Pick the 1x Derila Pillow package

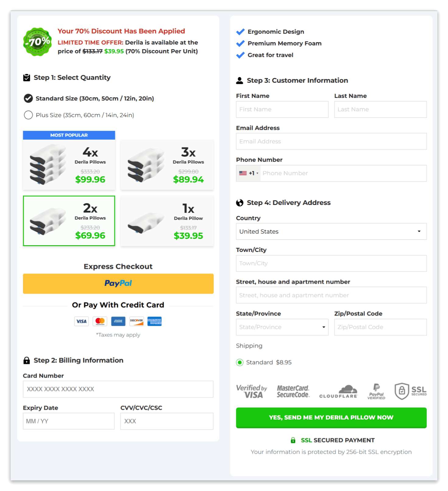click(x=167, y=221)
